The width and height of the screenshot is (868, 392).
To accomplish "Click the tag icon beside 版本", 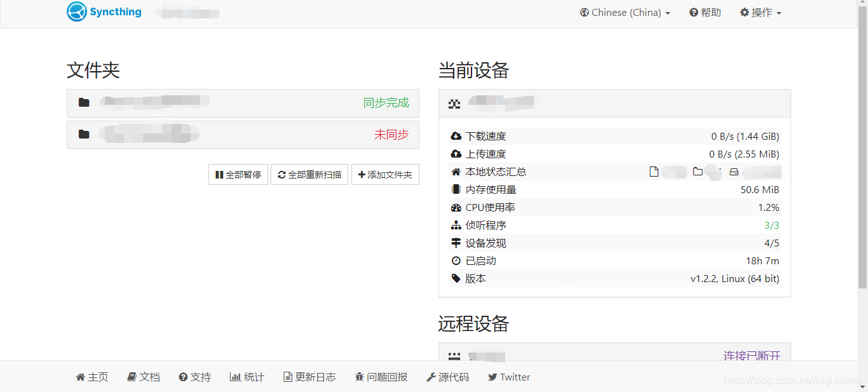I will [456, 279].
